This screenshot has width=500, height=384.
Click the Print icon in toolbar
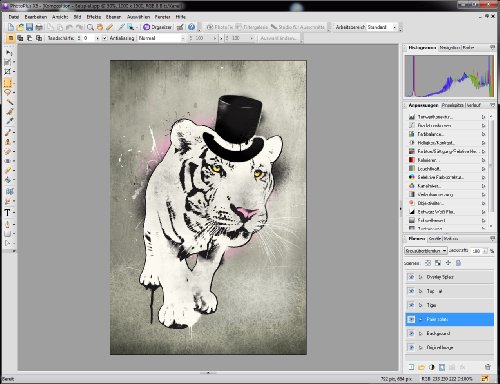(39, 27)
